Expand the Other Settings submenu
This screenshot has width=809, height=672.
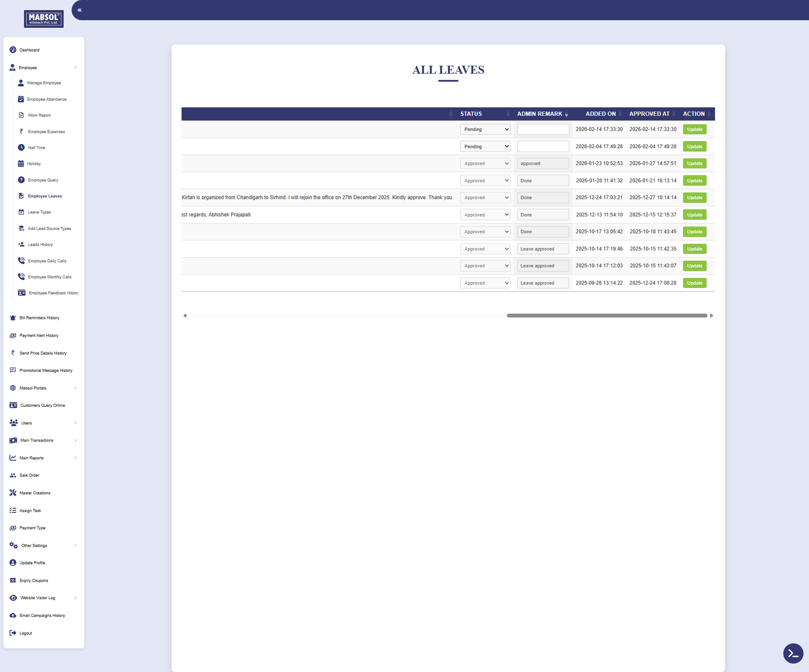75,546
